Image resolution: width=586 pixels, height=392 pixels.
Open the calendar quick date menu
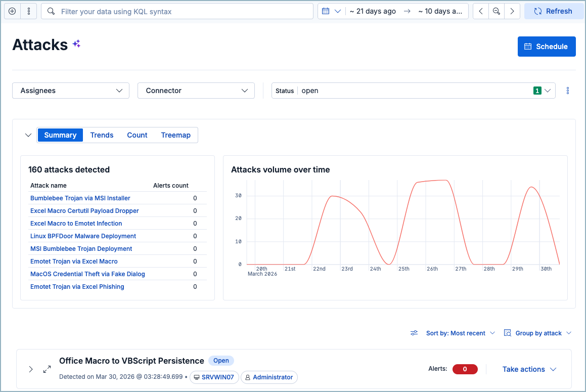332,11
